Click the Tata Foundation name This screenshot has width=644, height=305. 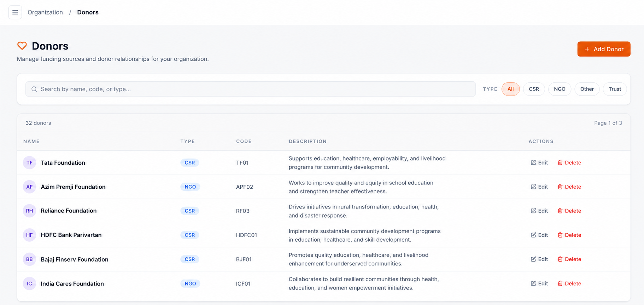click(x=63, y=163)
